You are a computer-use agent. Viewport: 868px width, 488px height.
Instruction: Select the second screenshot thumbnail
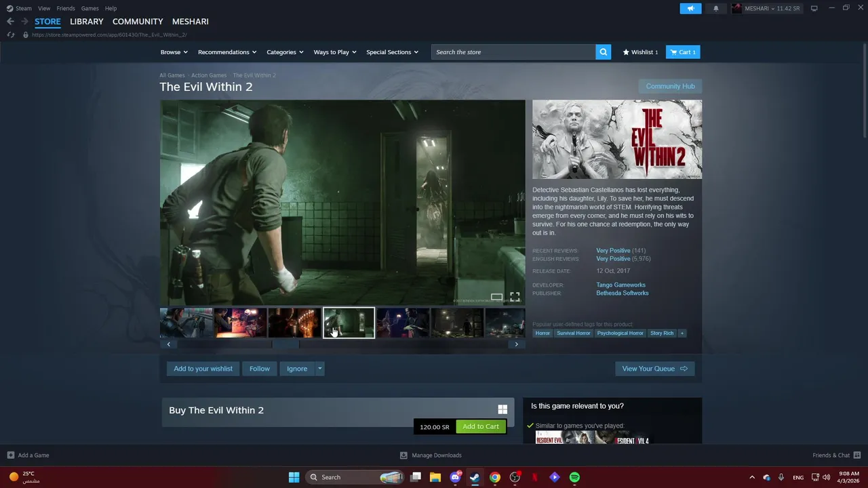click(x=240, y=323)
